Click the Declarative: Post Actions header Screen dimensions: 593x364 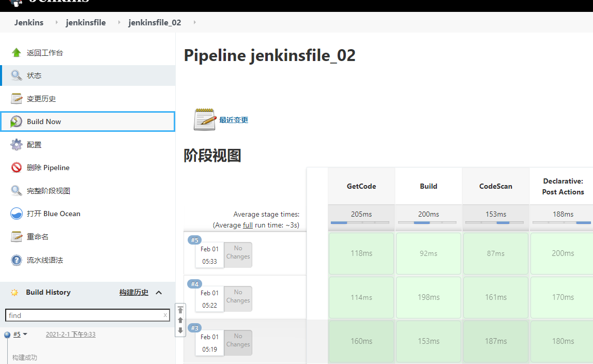click(x=561, y=186)
